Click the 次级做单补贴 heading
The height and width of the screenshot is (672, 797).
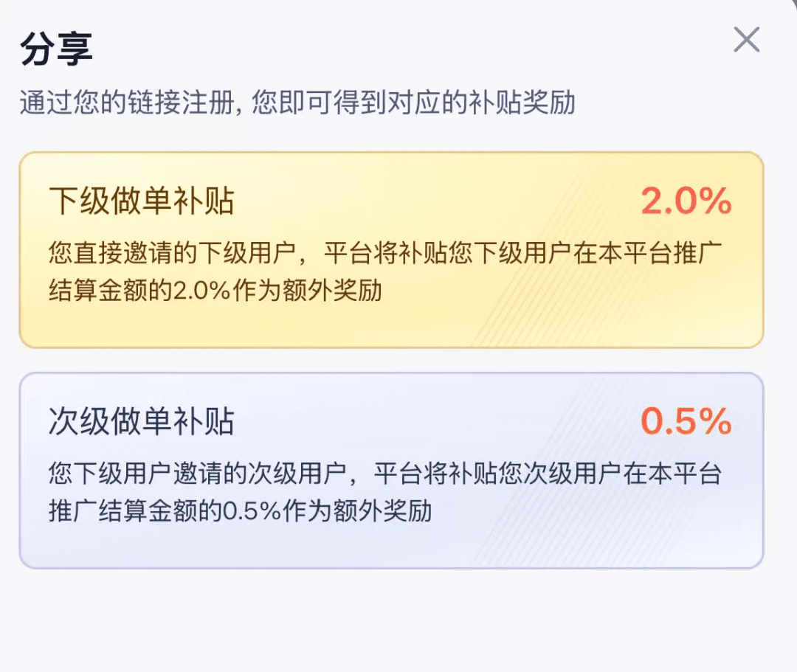click(141, 421)
